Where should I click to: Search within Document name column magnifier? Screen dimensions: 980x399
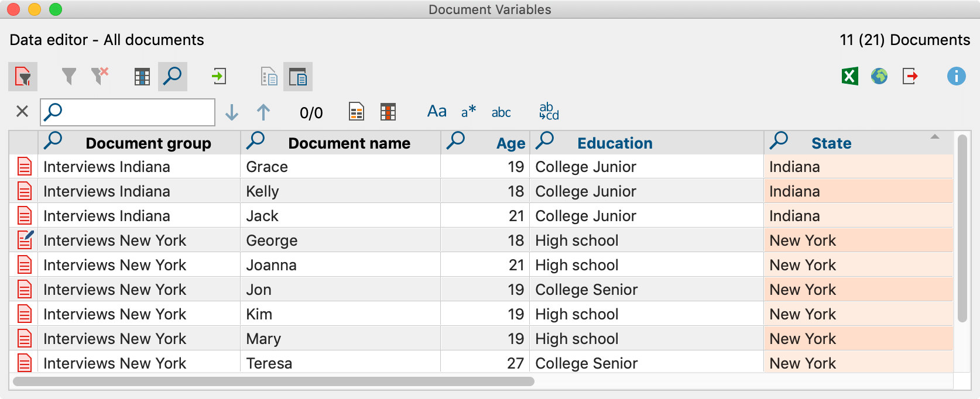click(256, 140)
